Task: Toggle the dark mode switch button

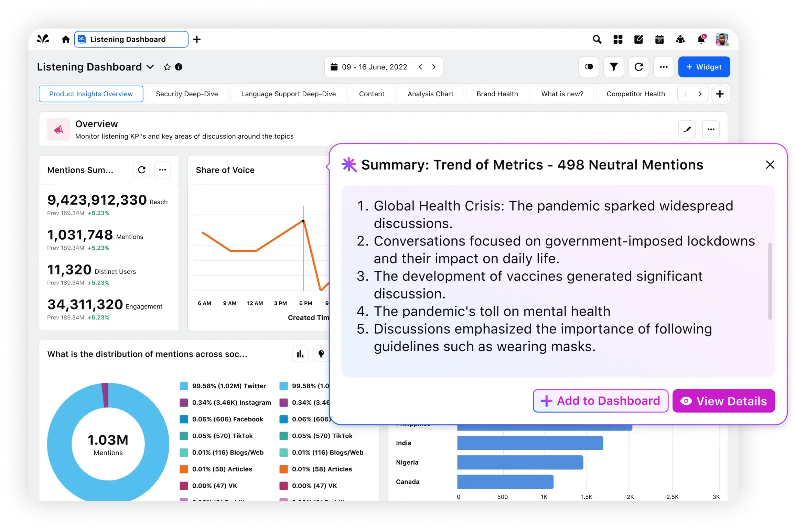Action: [x=589, y=67]
